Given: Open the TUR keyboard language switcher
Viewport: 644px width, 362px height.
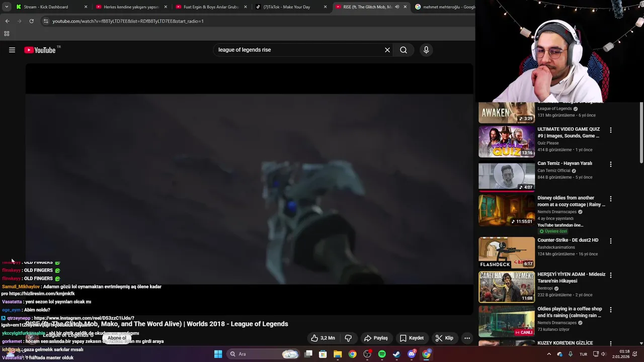Looking at the screenshot, I should 584,354.
